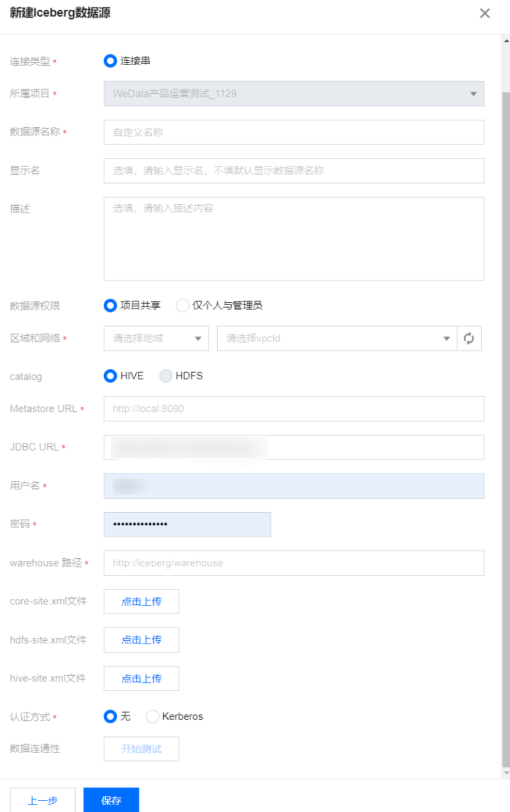
Task: Click into the Metastore URL field
Action: click(x=293, y=409)
